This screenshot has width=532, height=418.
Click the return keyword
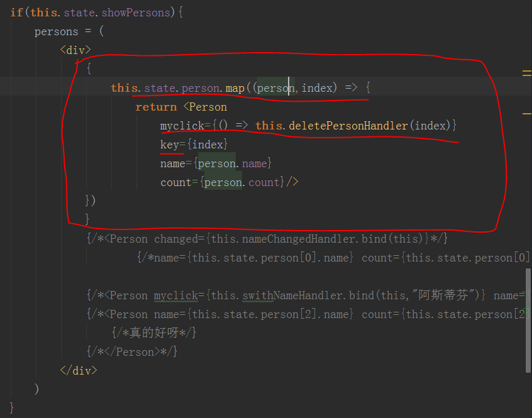[156, 107]
